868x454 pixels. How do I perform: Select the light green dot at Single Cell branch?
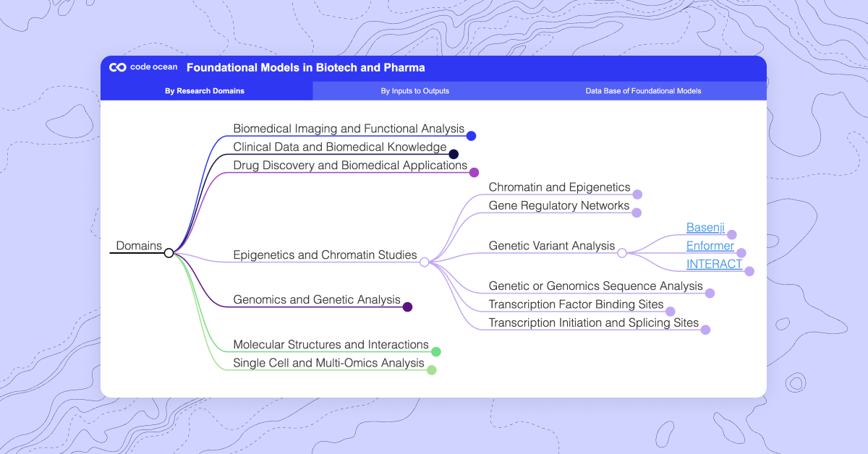tap(431, 369)
